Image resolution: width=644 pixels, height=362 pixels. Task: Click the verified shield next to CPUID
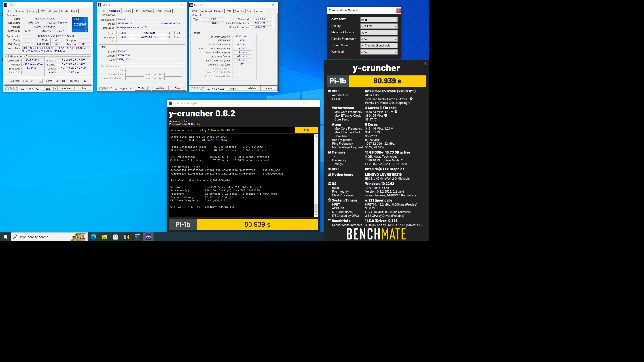[411, 99]
